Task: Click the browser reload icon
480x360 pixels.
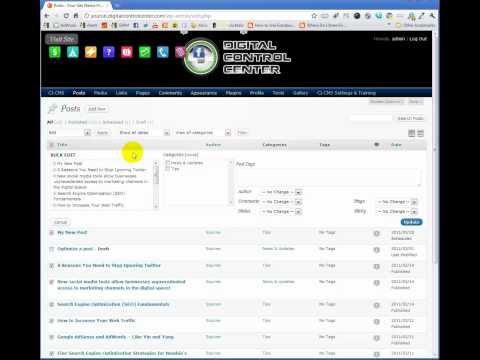Action: pyautogui.click(x=66, y=16)
